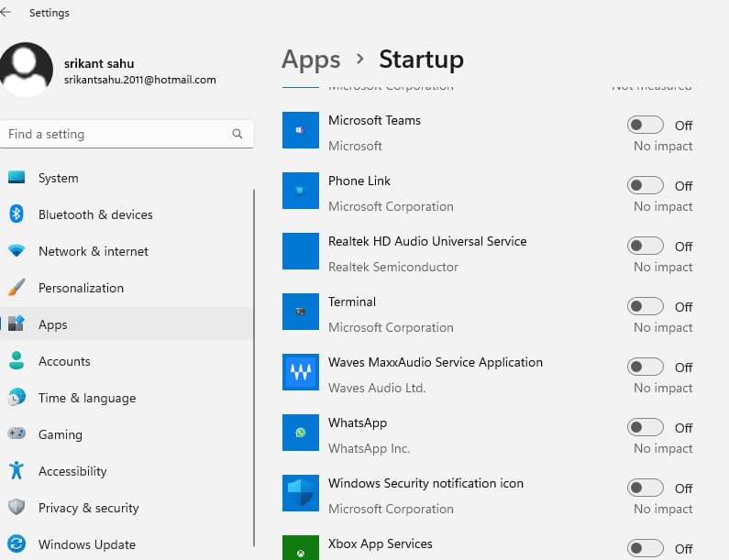Click the back arrow in Settings
This screenshot has height=560, width=729.
click(6, 13)
